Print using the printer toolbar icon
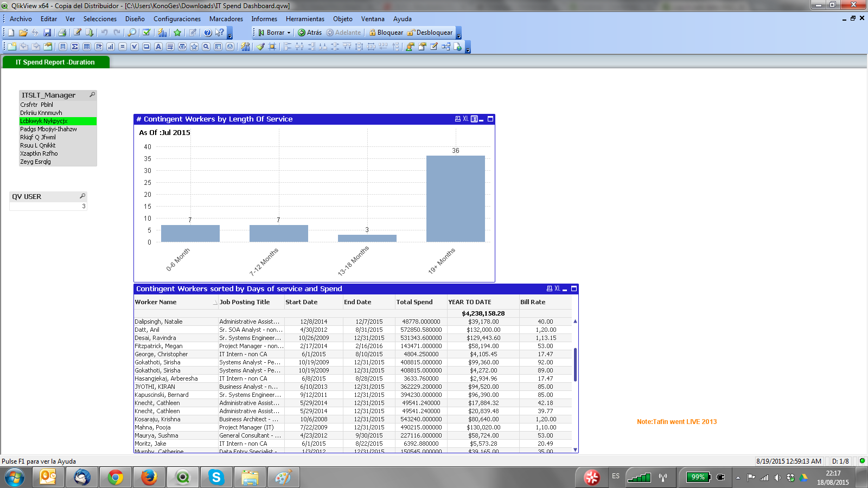 [62, 33]
